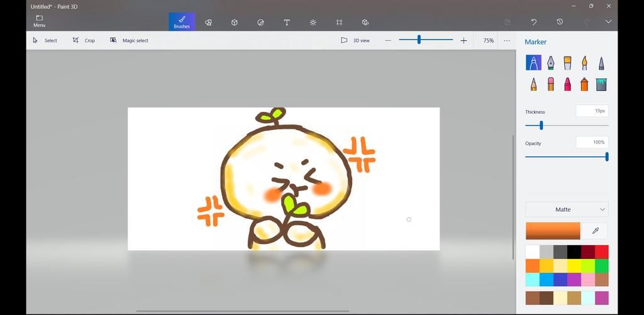This screenshot has height=315, width=644.
Task: Select the Pencil brush
Action: coord(533,84)
